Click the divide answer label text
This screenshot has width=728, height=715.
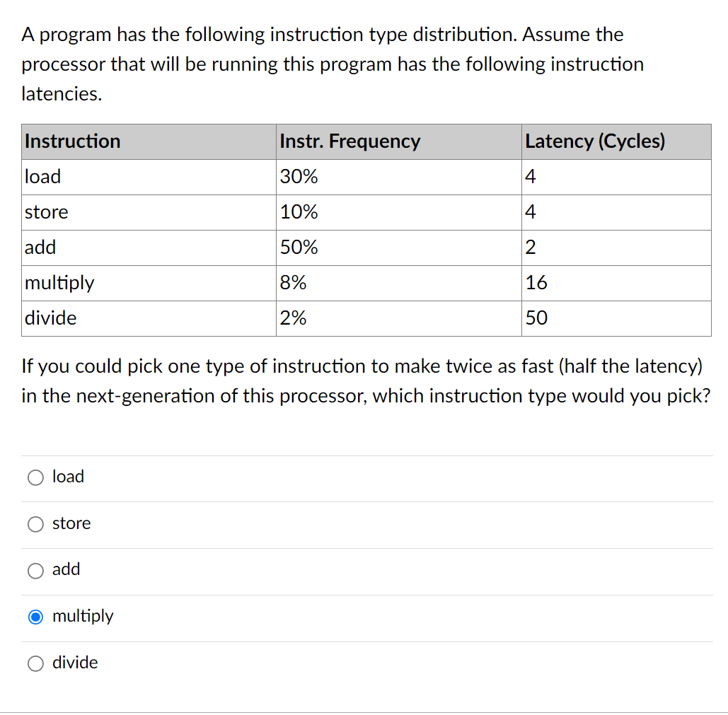click(x=76, y=663)
